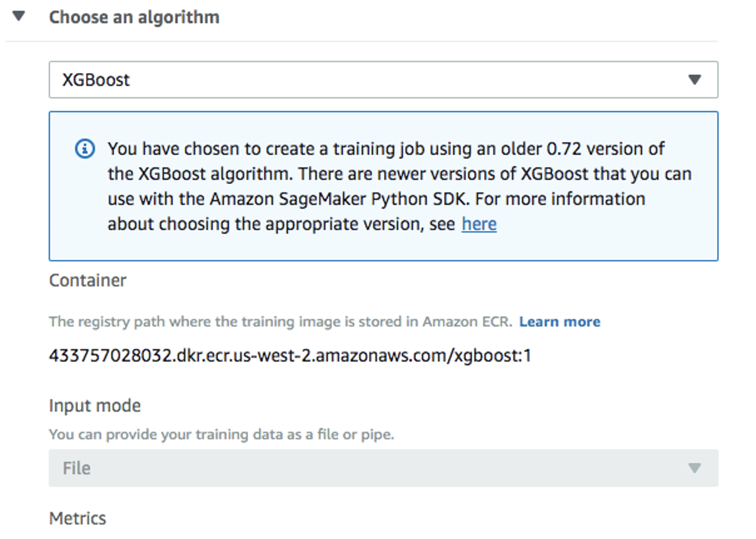Collapse the Choose an algorithm section triangle
Viewport: 756px width, 539px height.
pos(19,16)
